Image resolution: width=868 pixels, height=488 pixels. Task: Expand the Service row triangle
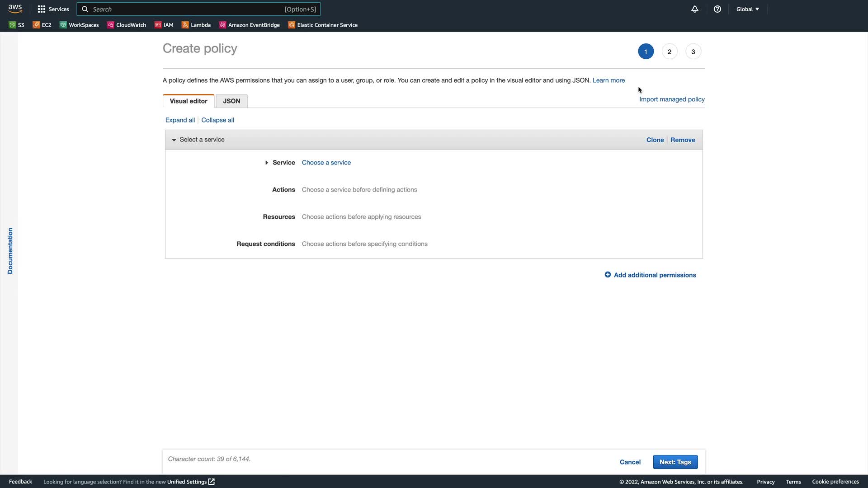(x=267, y=163)
